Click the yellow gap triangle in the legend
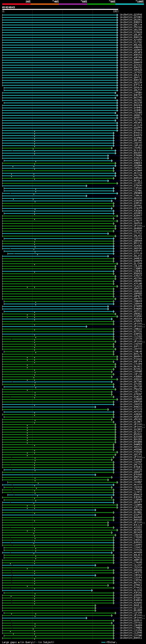146x644 pixels. tap(19, 642)
